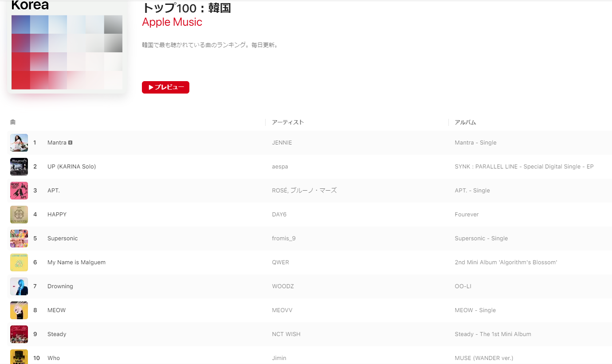Select the song title APT.
612x364 pixels.
(x=54, y=191)
